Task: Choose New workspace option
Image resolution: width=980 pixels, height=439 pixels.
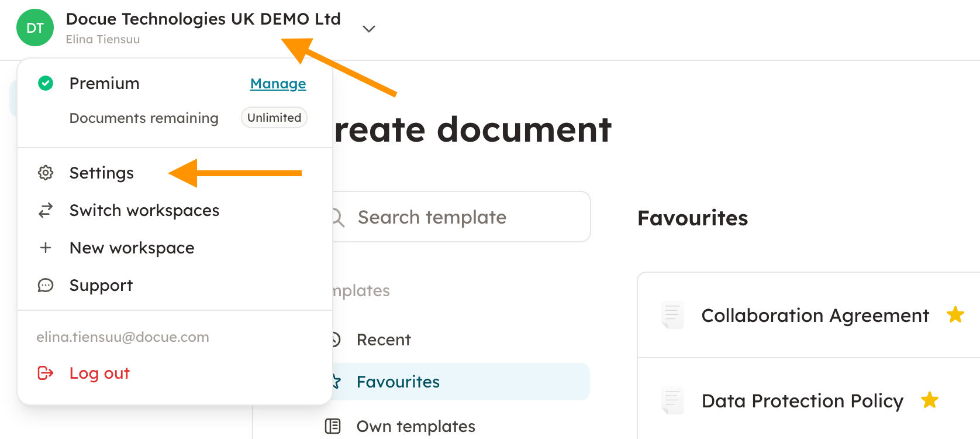Action: 132,248
